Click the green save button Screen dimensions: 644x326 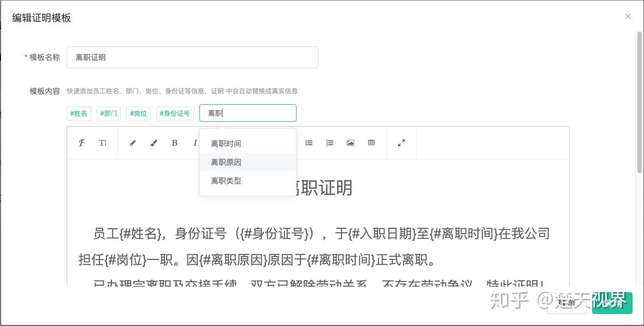pyautogui.click(x=612, y=303)
